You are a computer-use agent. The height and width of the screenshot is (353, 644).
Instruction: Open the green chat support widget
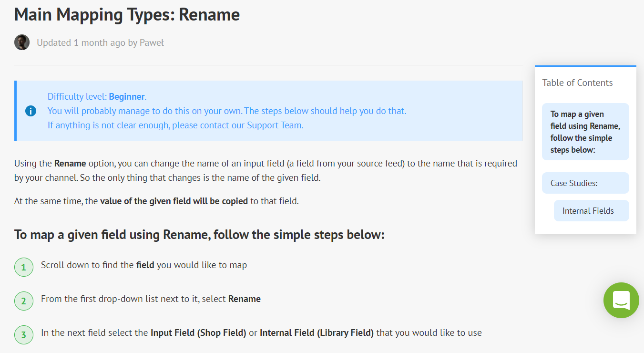621,300
